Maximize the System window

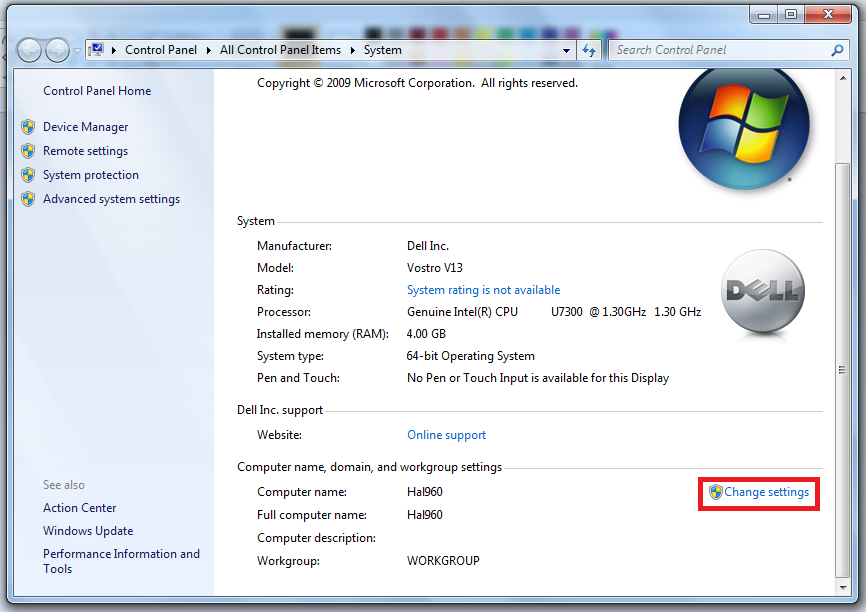791,14
